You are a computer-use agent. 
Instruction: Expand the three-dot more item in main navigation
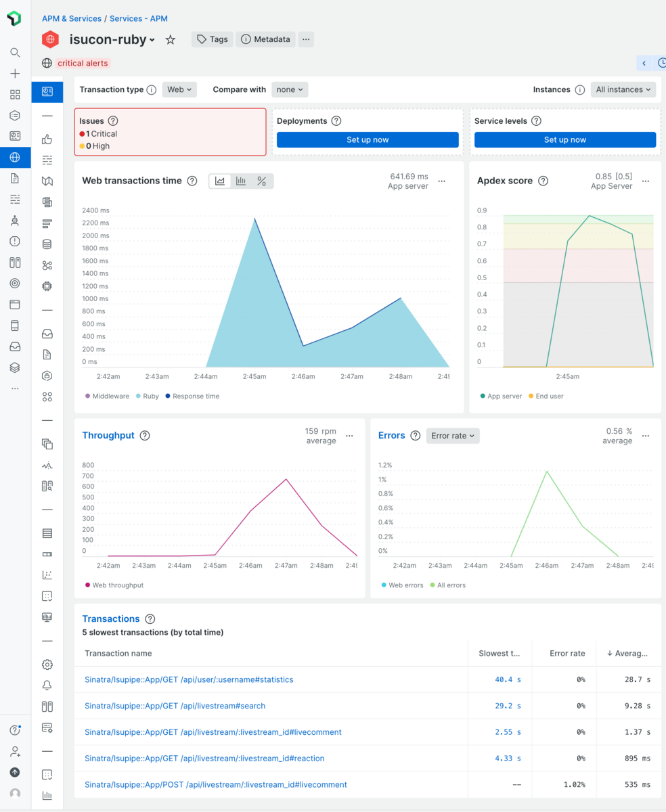(x=15, y=388)
